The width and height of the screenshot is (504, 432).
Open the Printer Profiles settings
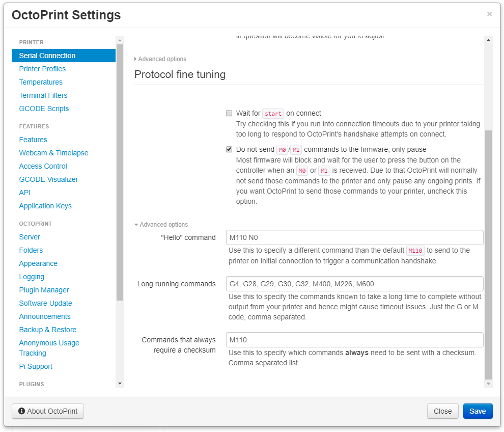point(42,68)
